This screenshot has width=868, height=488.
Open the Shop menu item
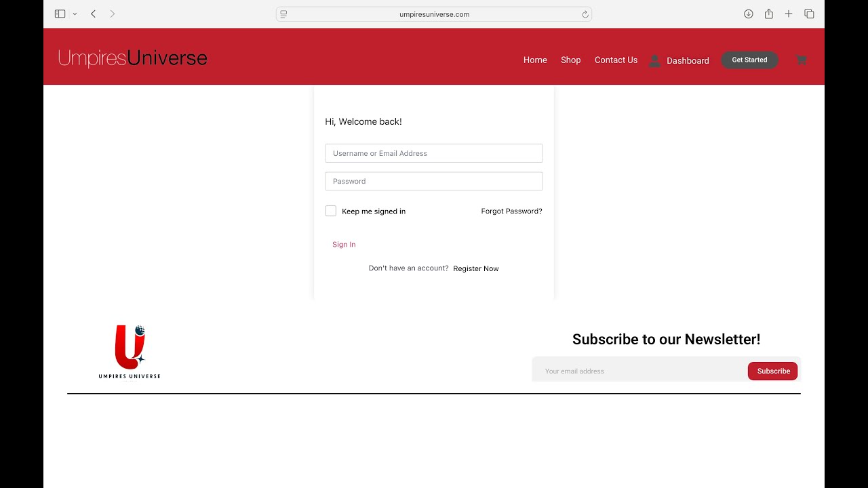571,60
